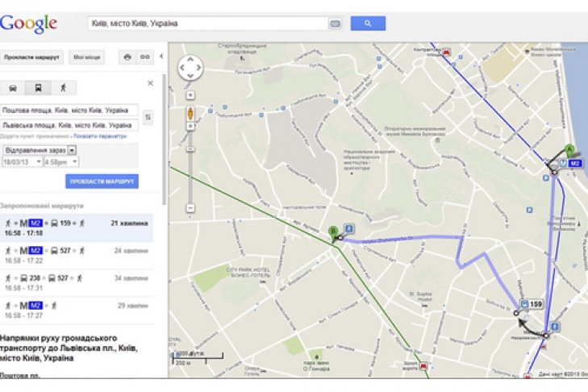Click the link chain icon
Image resolution: width=588 pixels, height=392 pixels.
click(144, 57)
